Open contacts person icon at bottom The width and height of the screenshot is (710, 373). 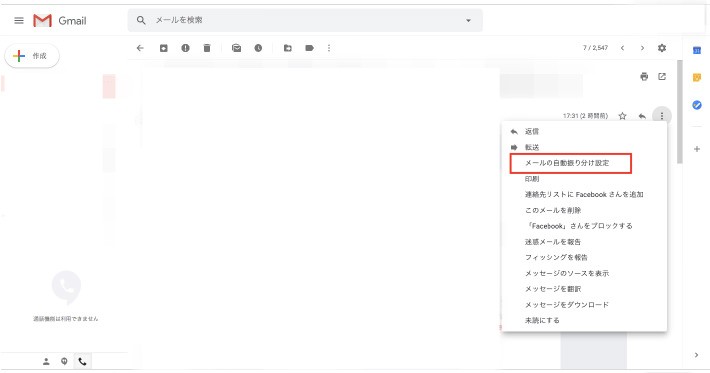[46, 361]
